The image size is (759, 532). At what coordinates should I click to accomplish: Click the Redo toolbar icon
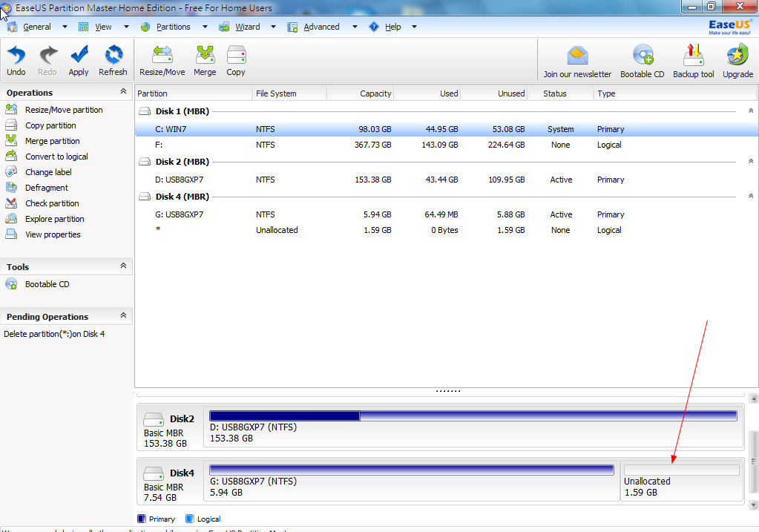coord(47,55)
